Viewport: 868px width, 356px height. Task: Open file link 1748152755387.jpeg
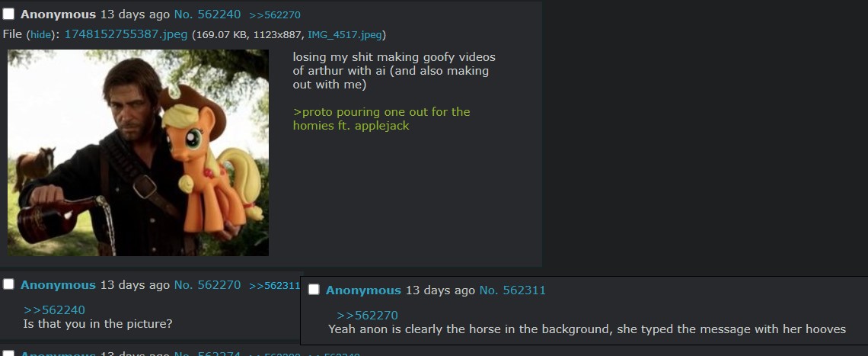point(126,34)
